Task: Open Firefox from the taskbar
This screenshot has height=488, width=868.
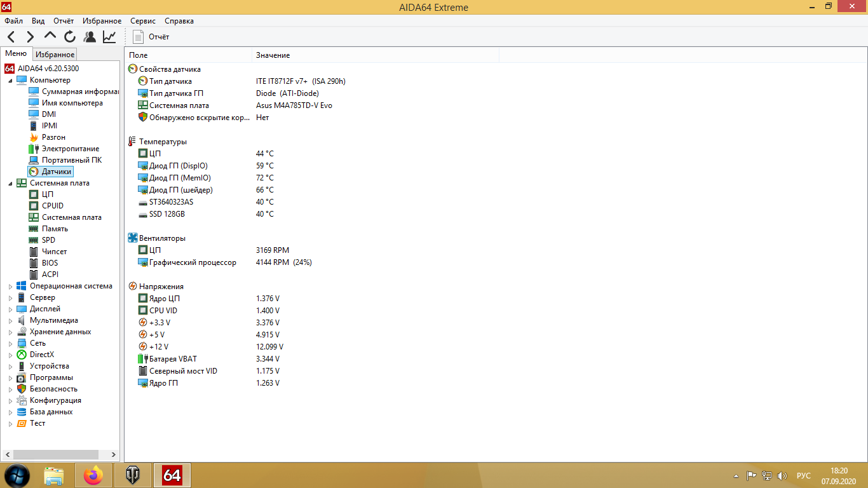Action: pyautogui.click(x=94, y=475)
